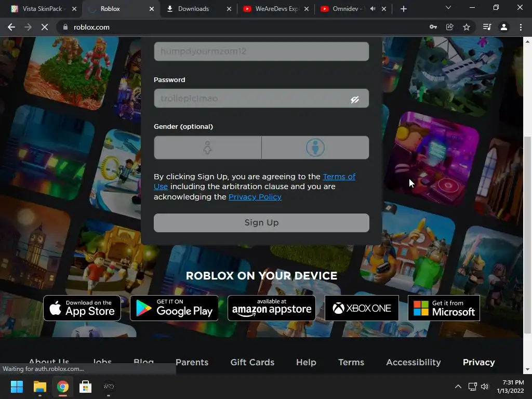Close the Downloads tab
The height and width of the screenshot is (399, 532).
[x=229, y=9]
